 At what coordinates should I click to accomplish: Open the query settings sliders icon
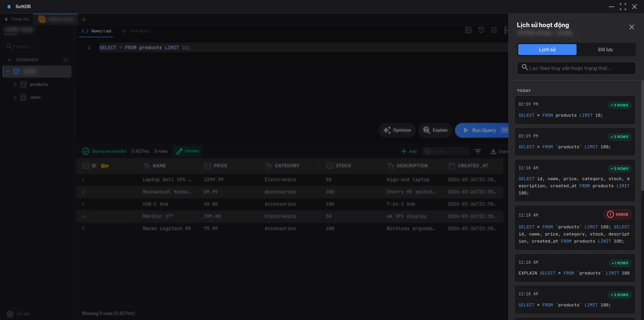click(494, 30)
